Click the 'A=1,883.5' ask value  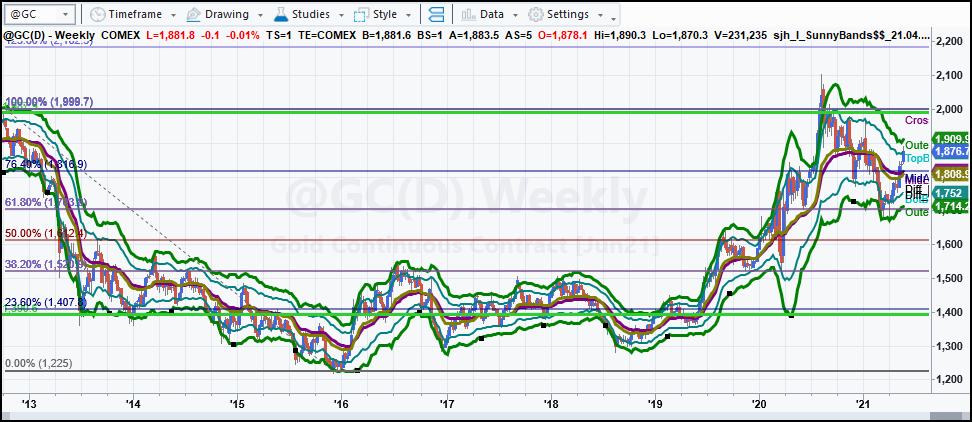point(474,35)
